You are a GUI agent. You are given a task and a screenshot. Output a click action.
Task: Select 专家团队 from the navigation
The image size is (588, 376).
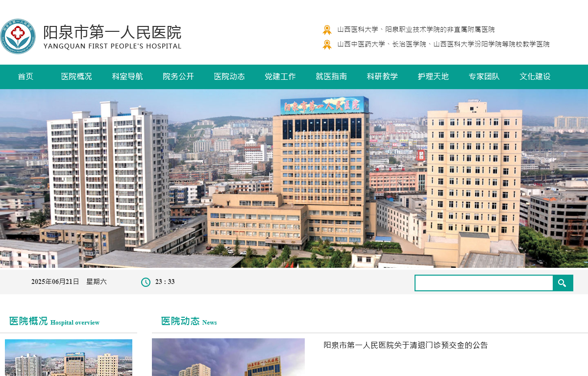[484, 76]
